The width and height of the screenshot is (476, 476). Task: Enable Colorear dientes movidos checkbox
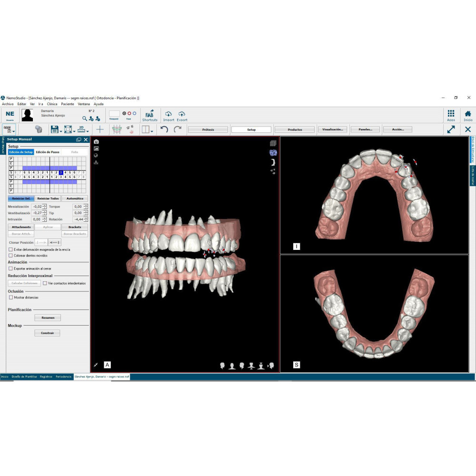click(10, 256)
